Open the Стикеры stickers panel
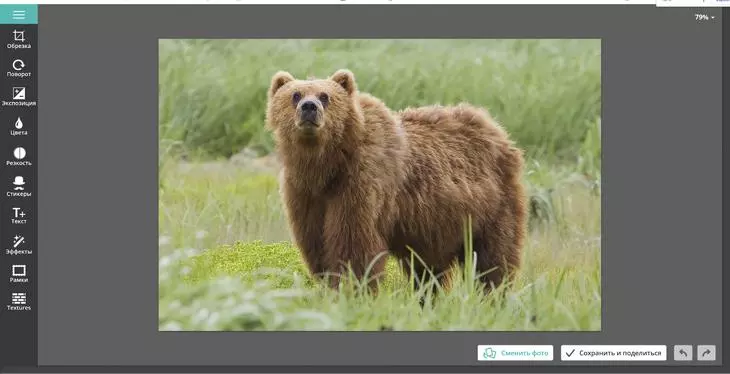This screenshot has height=374, width=730. [x=19, y=186]
